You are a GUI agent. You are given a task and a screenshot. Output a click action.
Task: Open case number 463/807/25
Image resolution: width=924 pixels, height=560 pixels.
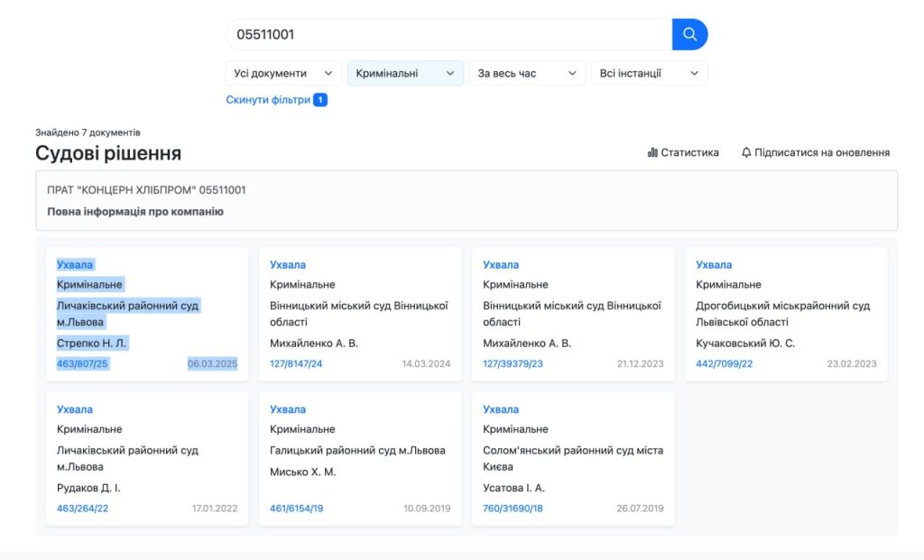(82, 364)
